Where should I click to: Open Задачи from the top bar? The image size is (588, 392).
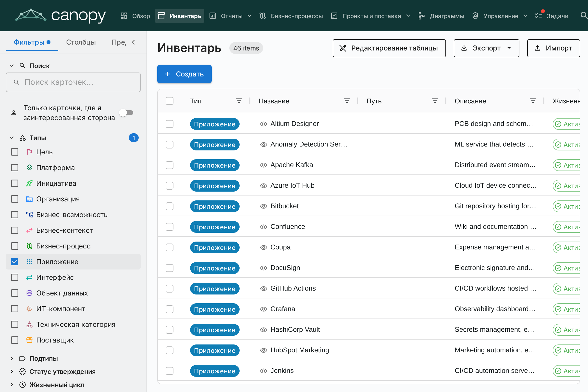tap(552, 16)
